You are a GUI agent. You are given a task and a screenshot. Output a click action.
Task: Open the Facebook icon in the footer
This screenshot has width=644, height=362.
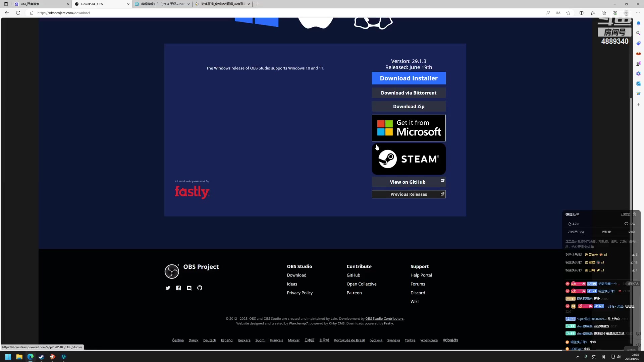click(x=178, y=288)
